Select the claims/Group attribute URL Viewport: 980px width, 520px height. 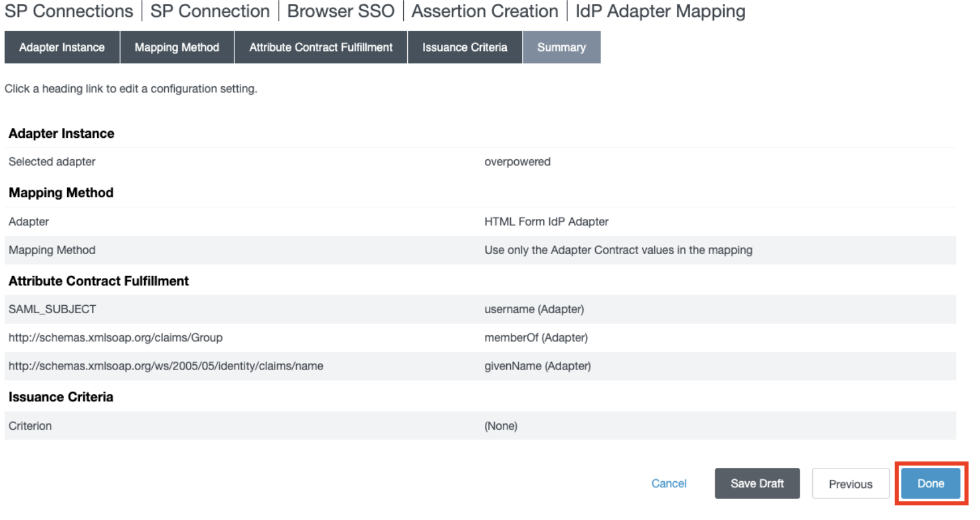[x=116, y=338]
